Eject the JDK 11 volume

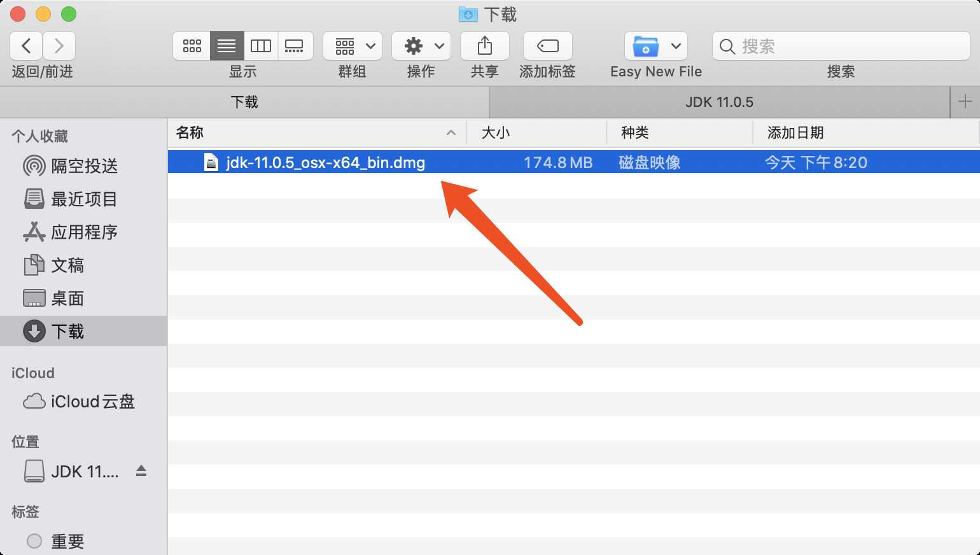(141, 471)
